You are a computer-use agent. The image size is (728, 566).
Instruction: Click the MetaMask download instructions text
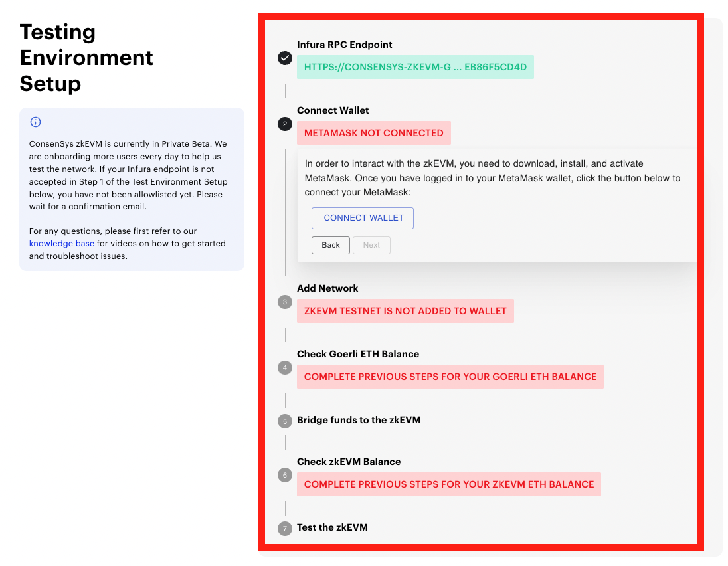(493, 178)
